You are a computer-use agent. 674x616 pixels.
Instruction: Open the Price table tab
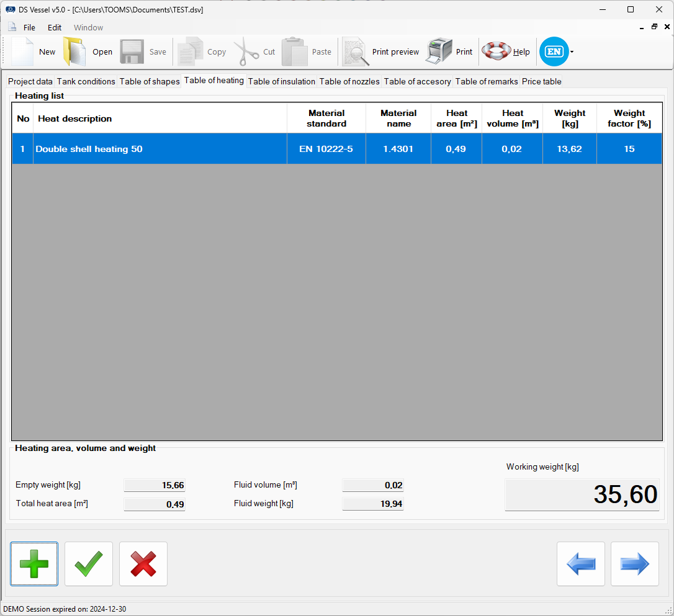(x=541, y=81)
